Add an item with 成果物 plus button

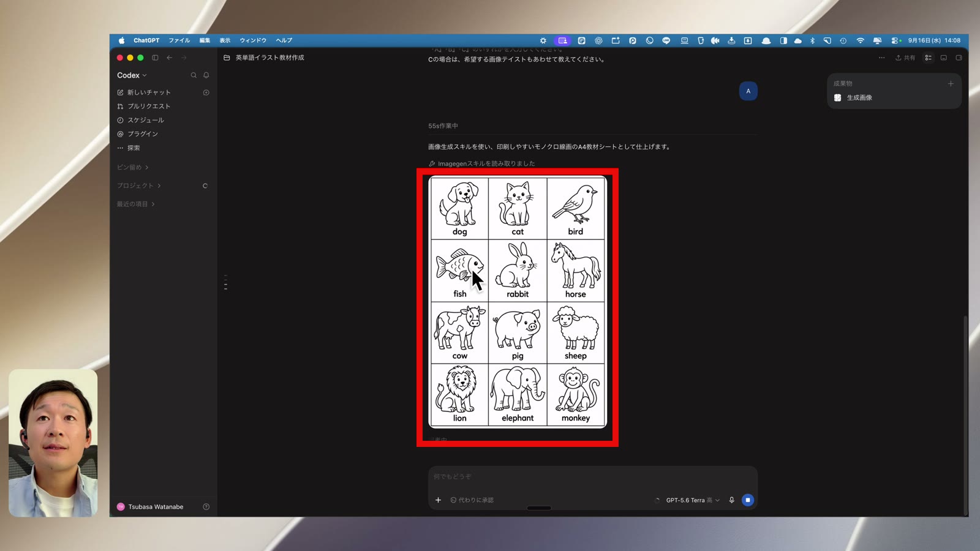click(x=951, y=84)
